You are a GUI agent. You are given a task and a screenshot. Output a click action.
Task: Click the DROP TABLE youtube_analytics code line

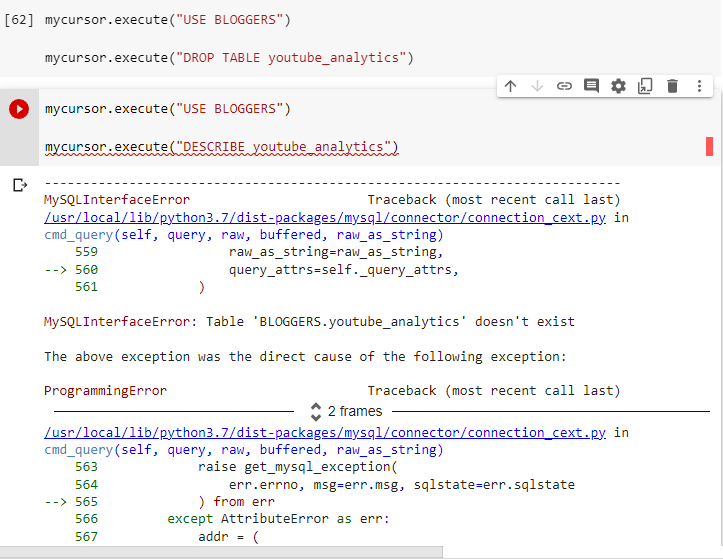[229, 58]
